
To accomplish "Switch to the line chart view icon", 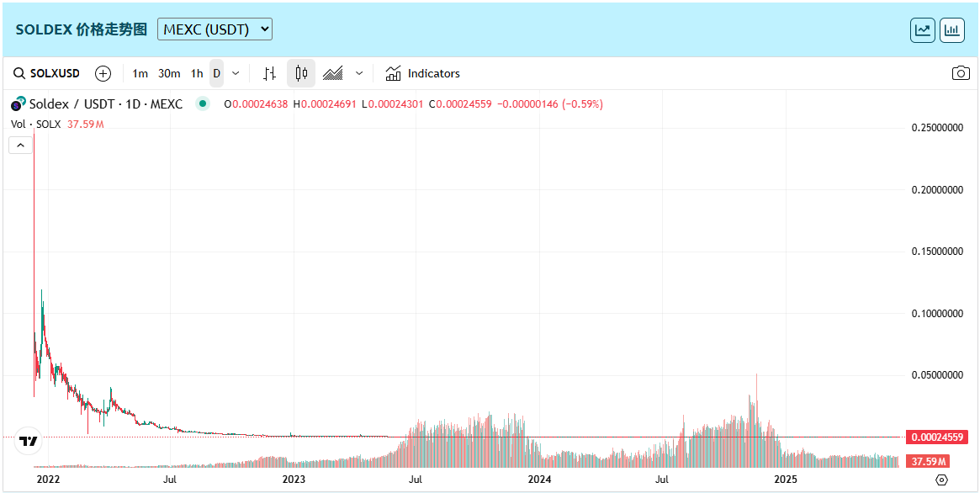I will (x=923, y=30).
